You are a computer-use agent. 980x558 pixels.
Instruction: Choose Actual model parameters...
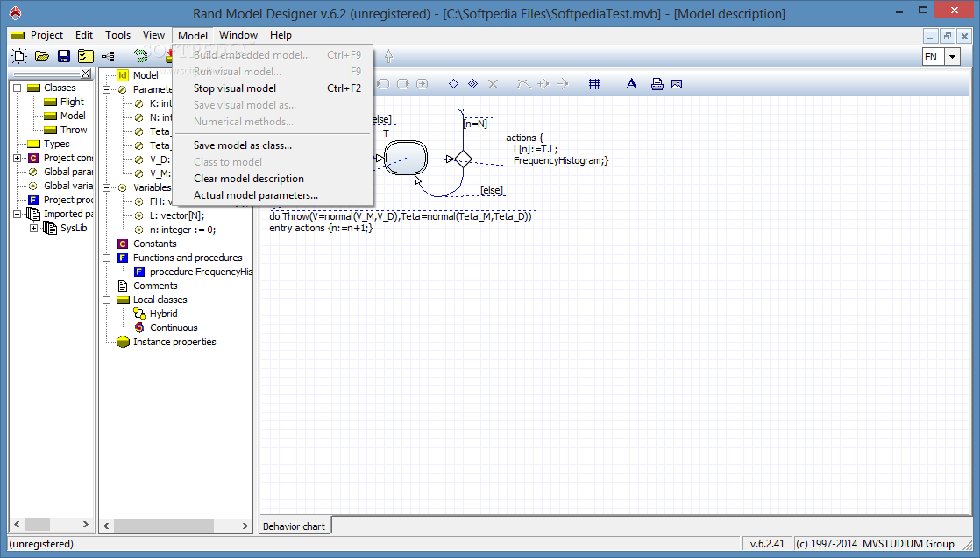click(x=273, y=195)
